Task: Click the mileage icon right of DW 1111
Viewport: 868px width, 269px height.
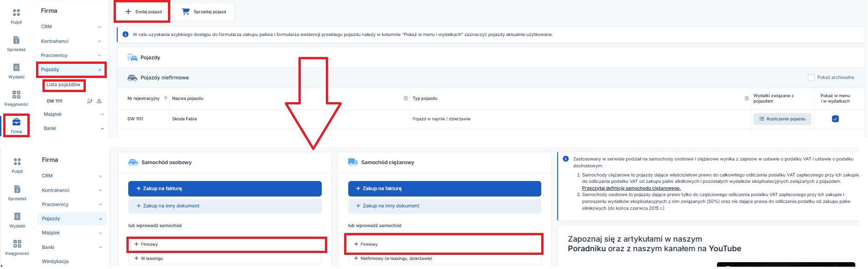Action: click(x=99, y=101)
